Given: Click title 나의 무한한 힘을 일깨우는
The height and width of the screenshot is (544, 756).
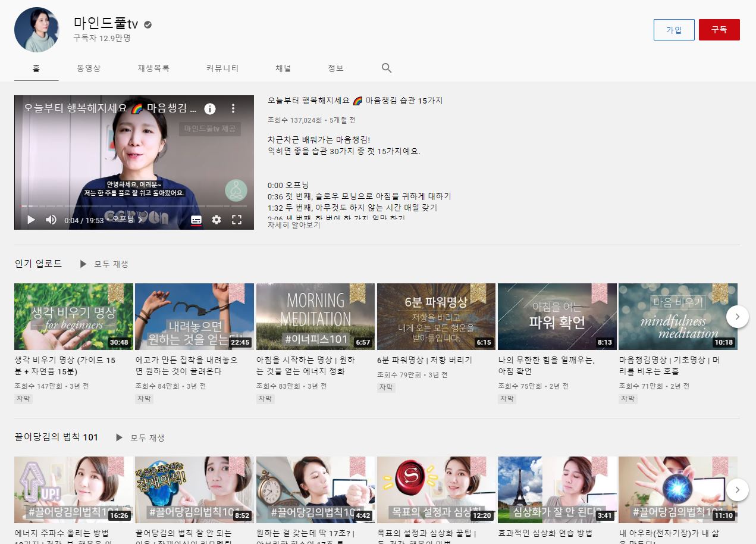Looking at the screenshot, I should tap(547, 365).
